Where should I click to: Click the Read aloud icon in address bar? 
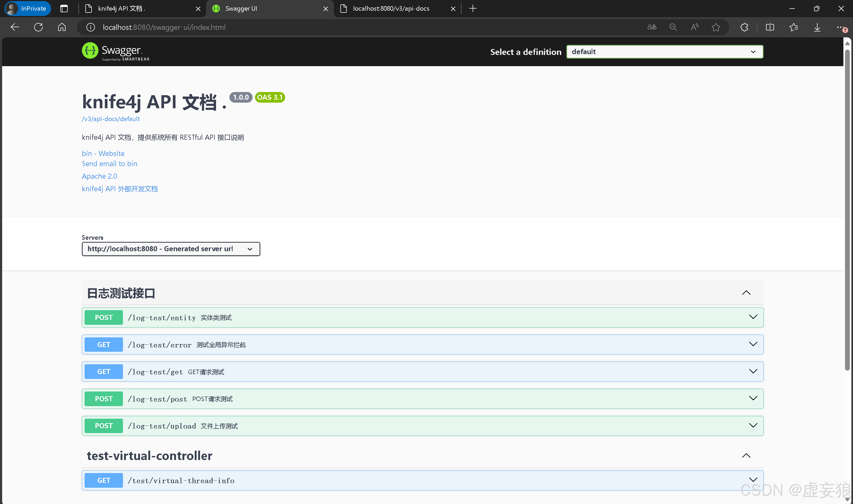(694, 27)
